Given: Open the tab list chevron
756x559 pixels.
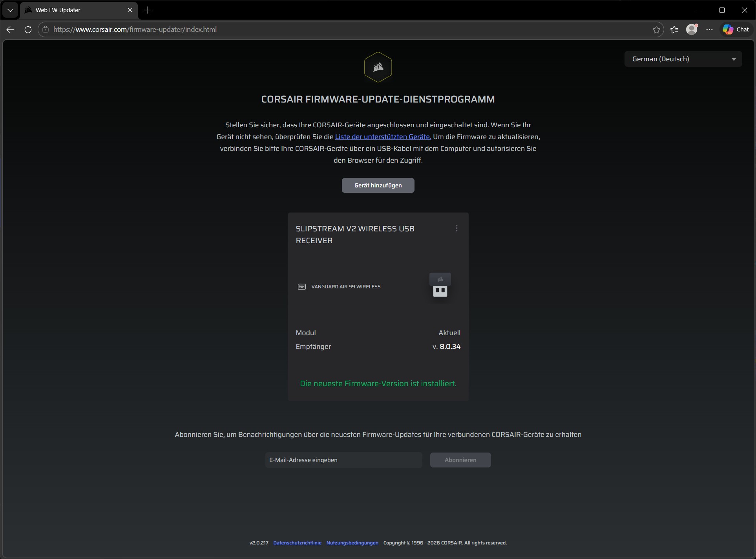Looking at the screenshot, I should click(x=10, y=10).
